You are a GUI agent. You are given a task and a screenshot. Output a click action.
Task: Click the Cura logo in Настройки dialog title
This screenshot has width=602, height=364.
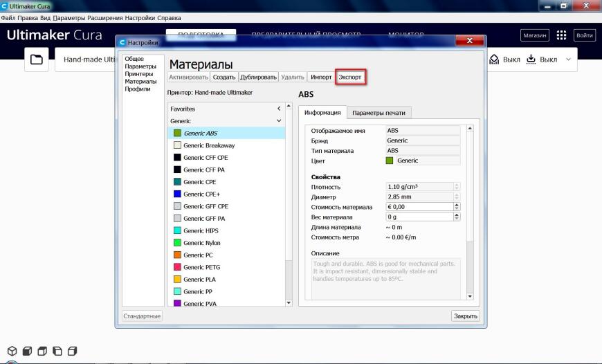(x=122, y=42)
